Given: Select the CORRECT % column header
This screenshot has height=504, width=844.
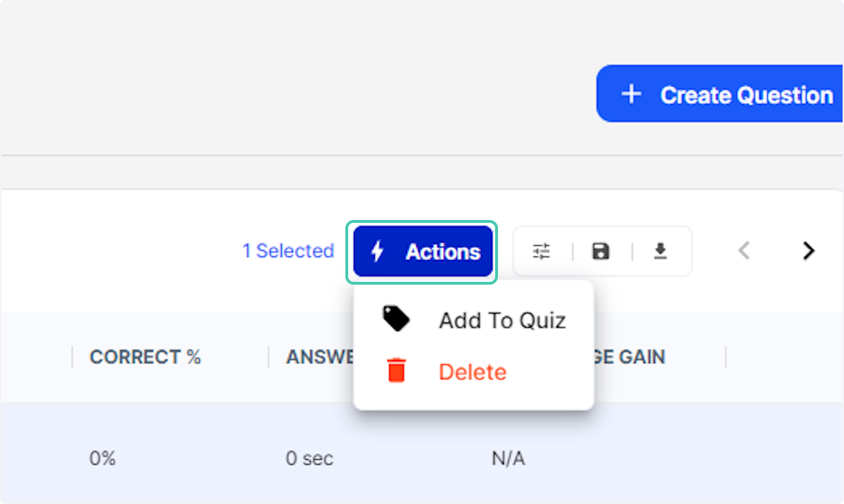Looking at the screenshot, I should click(x=144, y=357).
